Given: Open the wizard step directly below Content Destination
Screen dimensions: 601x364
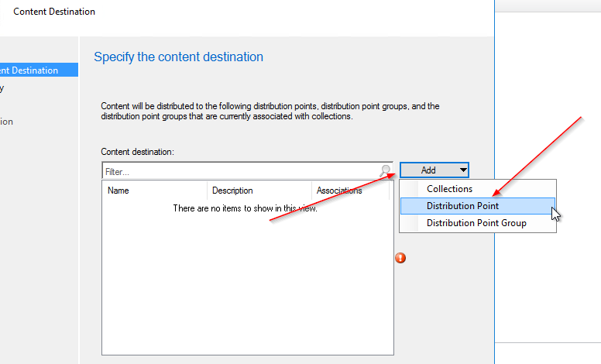Looking at the screenshot, I should pos(2,88).
